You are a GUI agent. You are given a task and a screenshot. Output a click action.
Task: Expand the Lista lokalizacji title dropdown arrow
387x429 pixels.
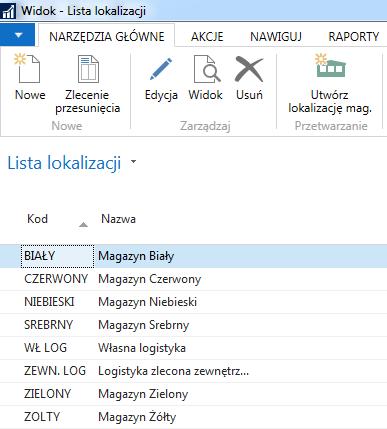click(x=134, y=162)
